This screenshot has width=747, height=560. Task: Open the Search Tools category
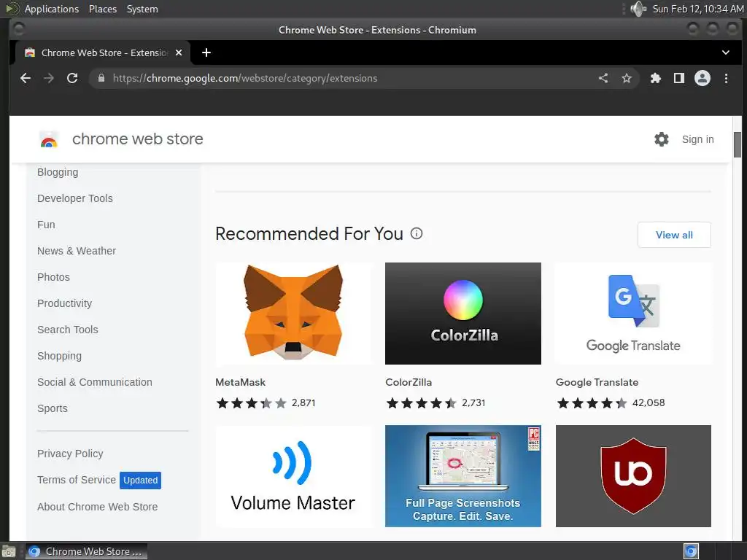tap(68, 330)
